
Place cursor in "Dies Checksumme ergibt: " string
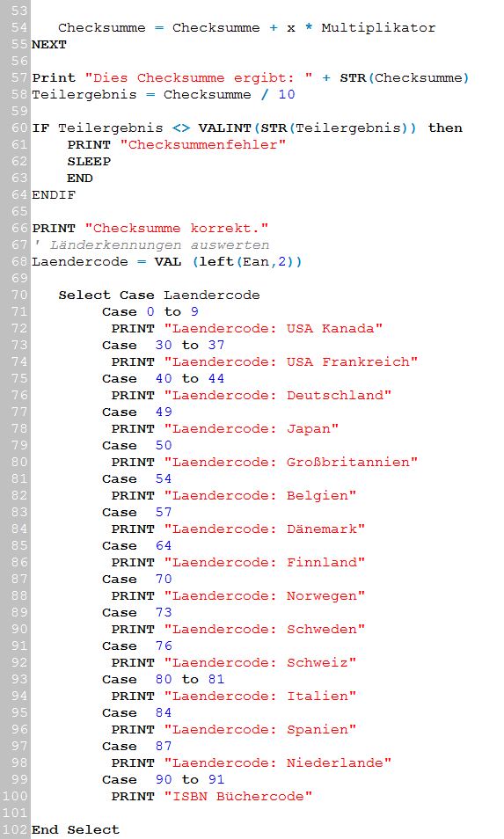click(x=199, y=77)
